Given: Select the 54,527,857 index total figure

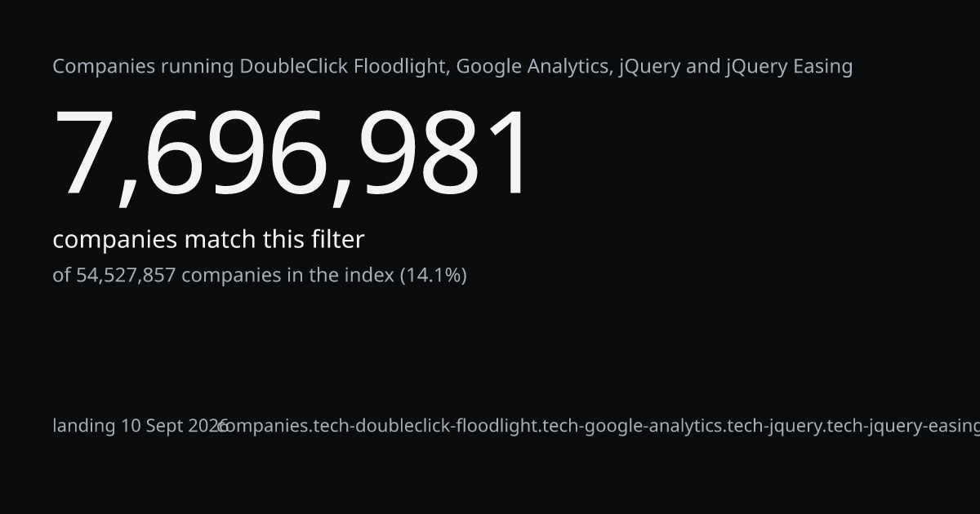Looking at the screenshot, I should tap(126, 275).
